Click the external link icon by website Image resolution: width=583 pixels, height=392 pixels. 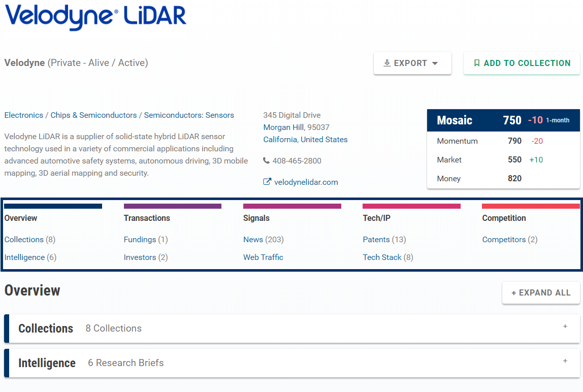267,182
